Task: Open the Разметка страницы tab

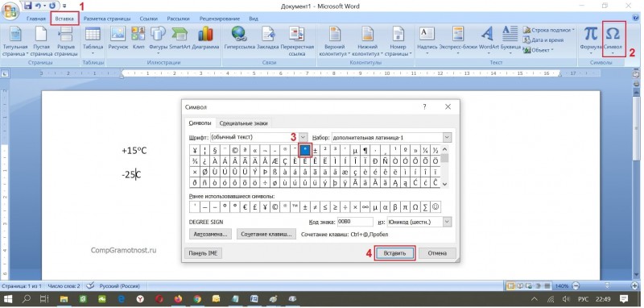Action: click(x=107, y=19)
